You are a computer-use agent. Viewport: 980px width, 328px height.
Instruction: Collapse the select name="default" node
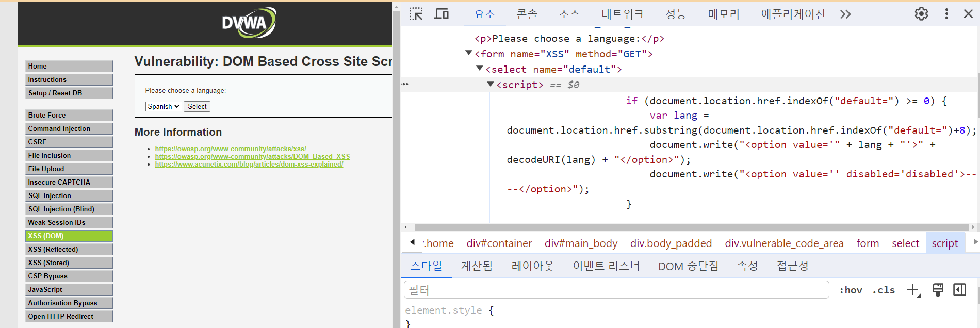click(480, 68)
